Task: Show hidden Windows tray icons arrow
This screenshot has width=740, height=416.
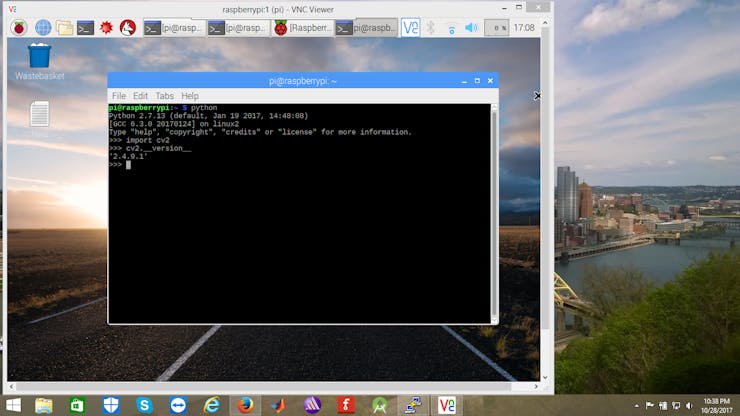Action: point(637,406)
